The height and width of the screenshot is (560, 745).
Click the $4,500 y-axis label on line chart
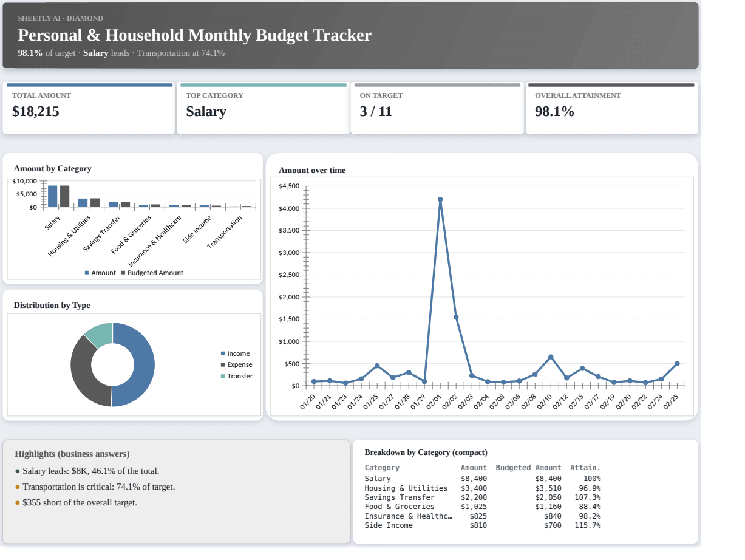coord(288,186)
